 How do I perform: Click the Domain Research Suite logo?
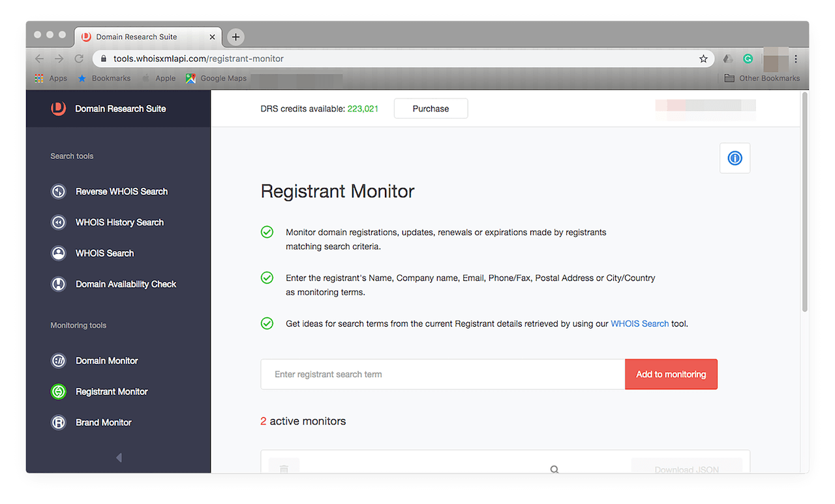coord(59,108)
